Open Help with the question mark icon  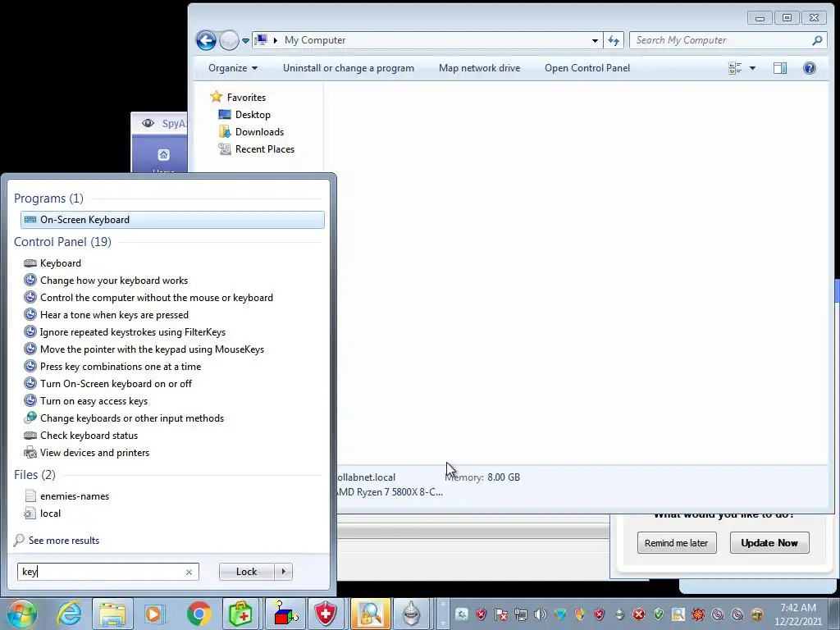(810, 68)
